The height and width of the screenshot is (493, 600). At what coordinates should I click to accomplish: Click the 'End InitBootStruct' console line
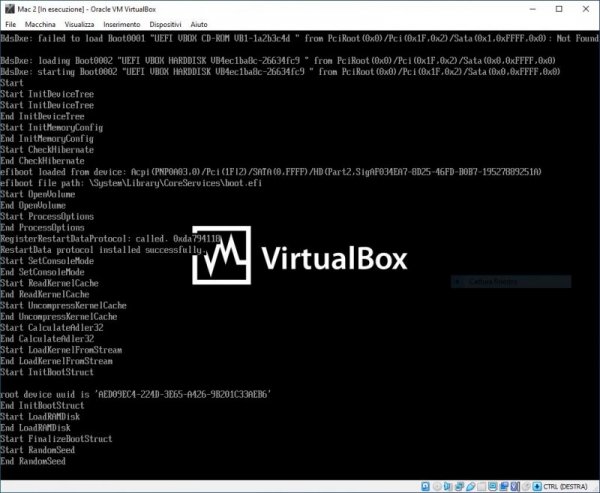pyautogui.click(x=42, y=405)
